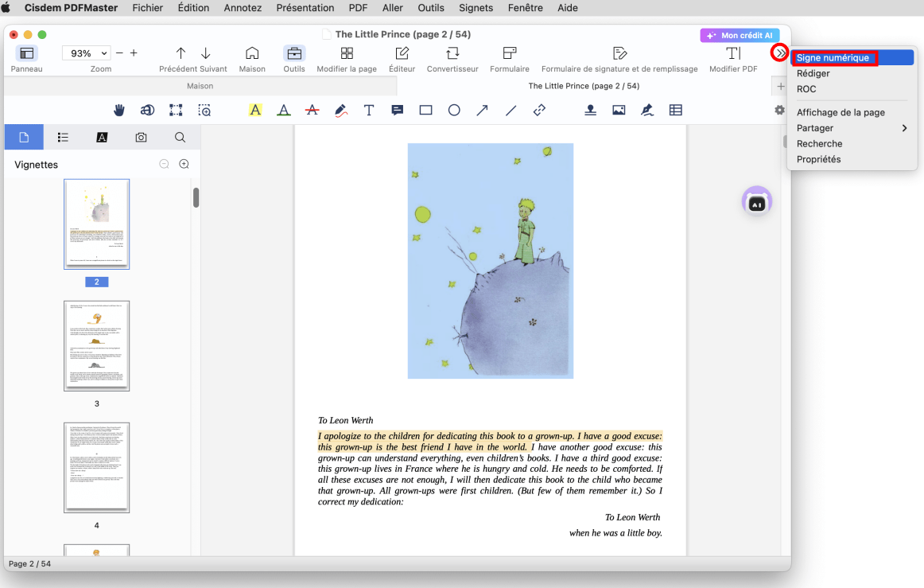Image resolution: width=924 pixels, height=588 pixels.
Task: Open the zoom percentage dropdown
Action: point(86,53)
